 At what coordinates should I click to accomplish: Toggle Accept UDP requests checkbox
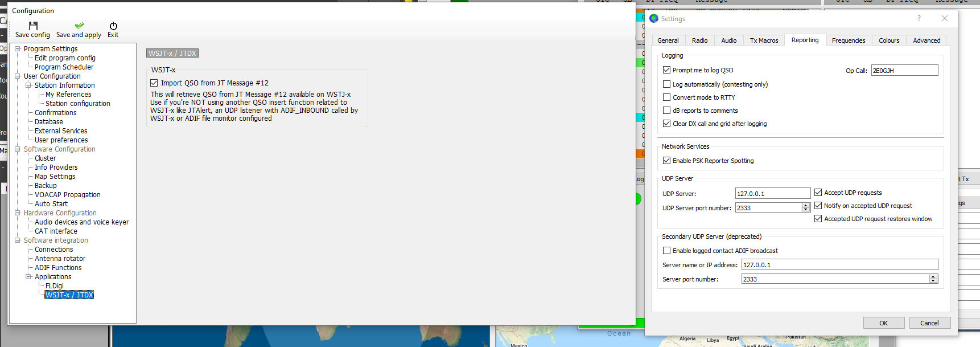pos(818,193)
